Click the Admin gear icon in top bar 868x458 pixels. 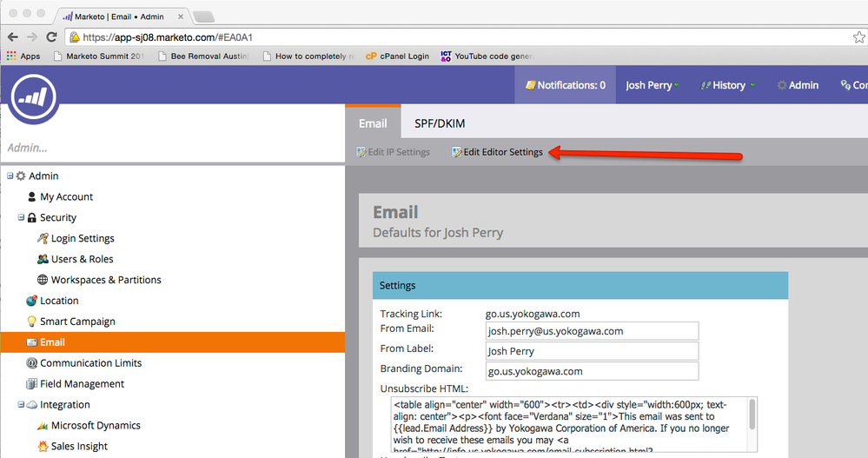[x=782, y=85]
